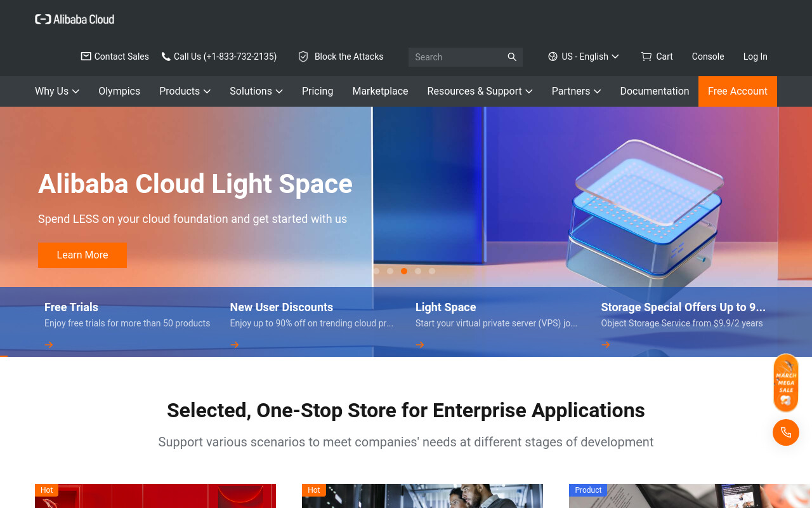Select the active orange carousel dot
This screenshot has width=812, height=508.
click(404, 271)
